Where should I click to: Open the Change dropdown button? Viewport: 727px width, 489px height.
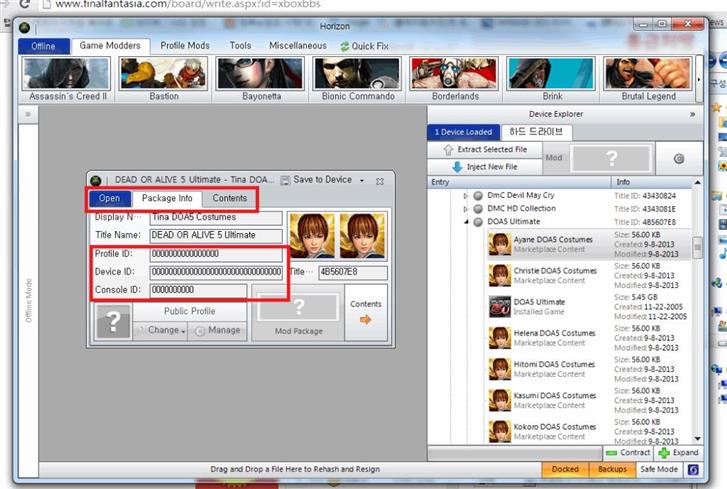coord(160,330)
